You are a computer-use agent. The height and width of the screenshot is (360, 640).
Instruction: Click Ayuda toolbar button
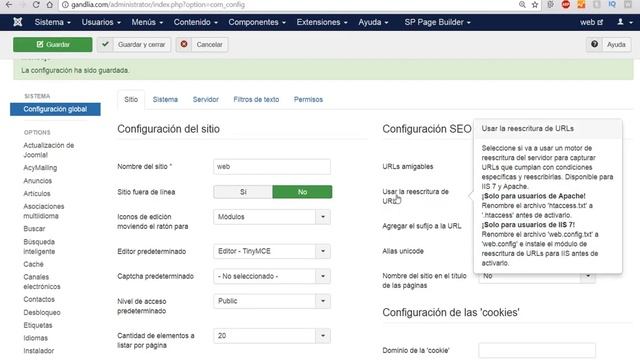tap(609, 44)
